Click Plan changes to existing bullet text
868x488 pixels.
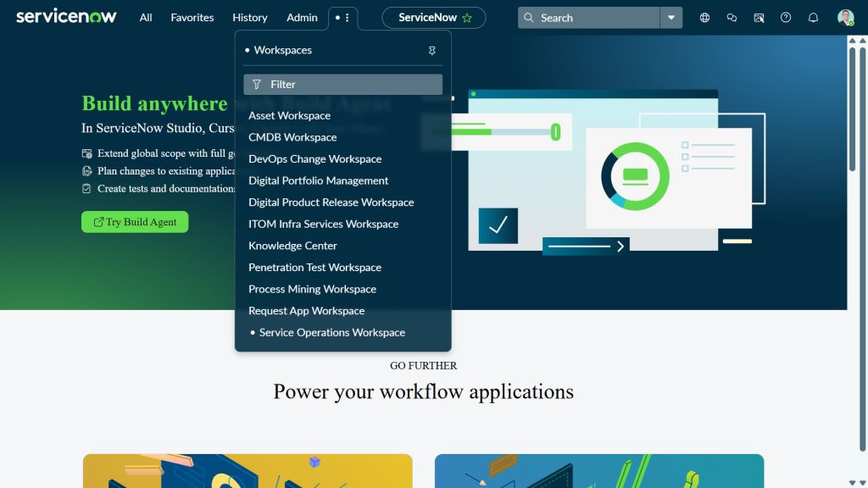[165, 171]
